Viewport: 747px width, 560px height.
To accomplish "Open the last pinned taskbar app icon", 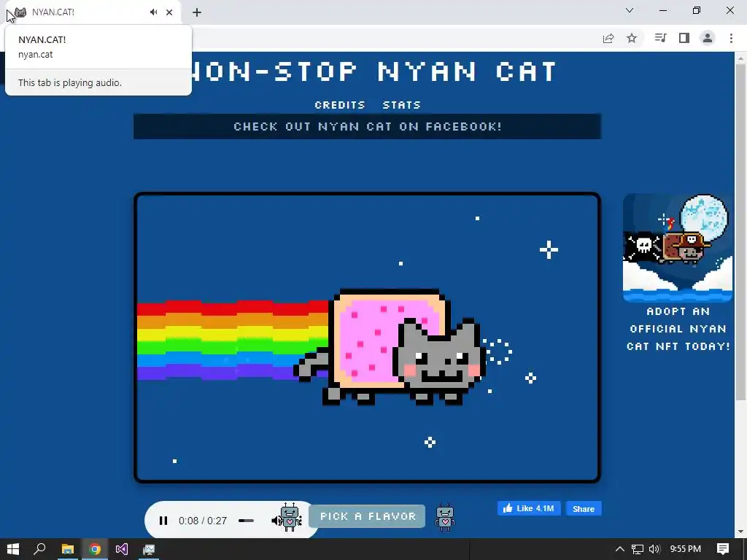I will point(149,550).
